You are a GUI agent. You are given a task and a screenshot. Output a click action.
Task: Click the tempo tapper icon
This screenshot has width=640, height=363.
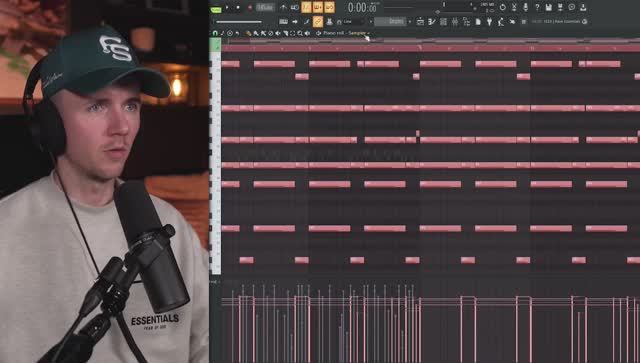[501, 22]
